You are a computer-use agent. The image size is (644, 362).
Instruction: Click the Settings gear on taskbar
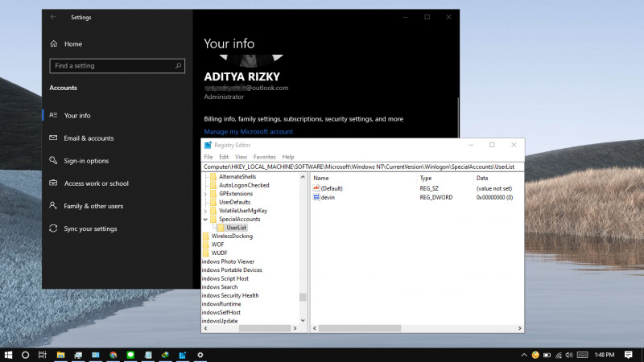200,355
